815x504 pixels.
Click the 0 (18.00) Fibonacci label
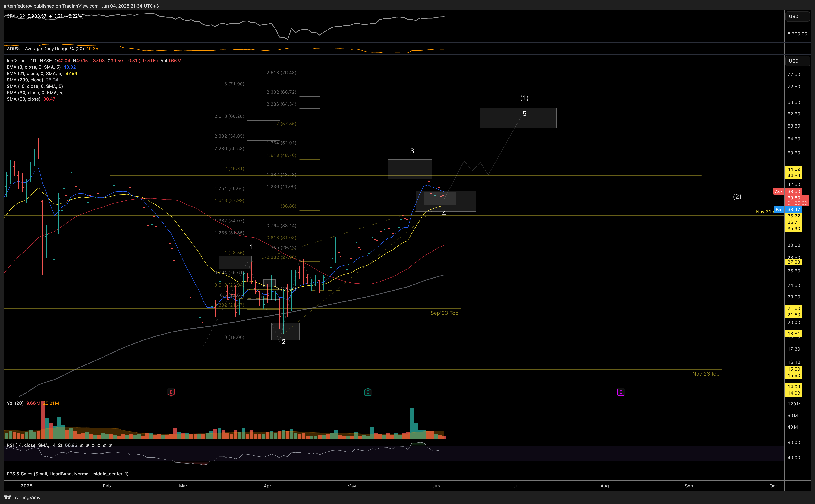(234, 337)
